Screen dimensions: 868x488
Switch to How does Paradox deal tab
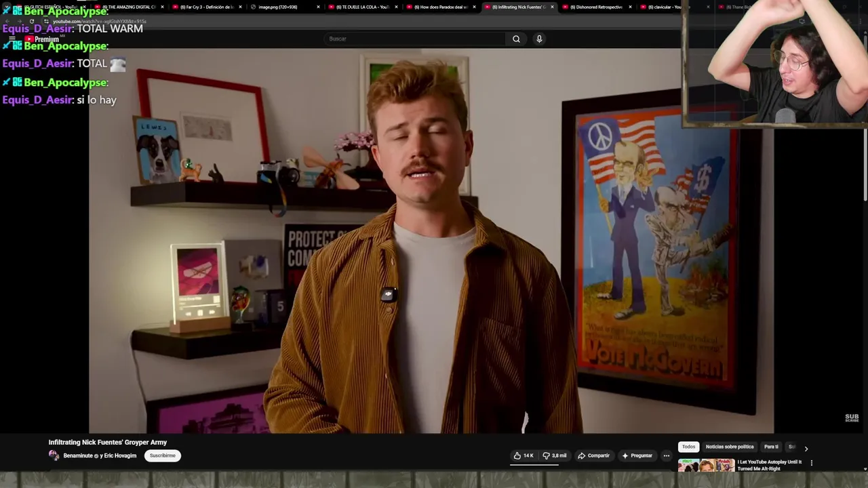pyautogui.click(x=440, y=7)
